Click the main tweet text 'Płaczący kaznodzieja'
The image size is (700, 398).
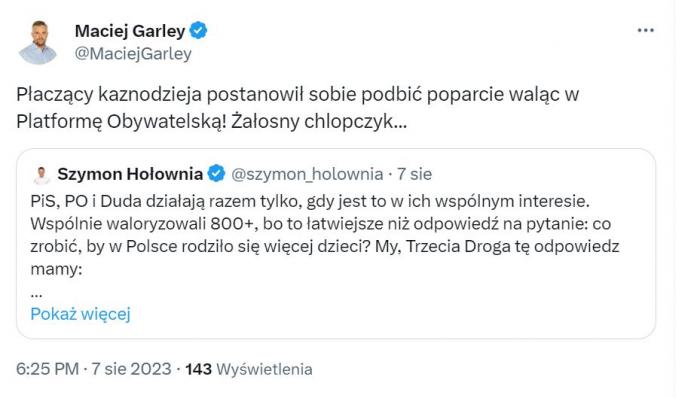109,95
